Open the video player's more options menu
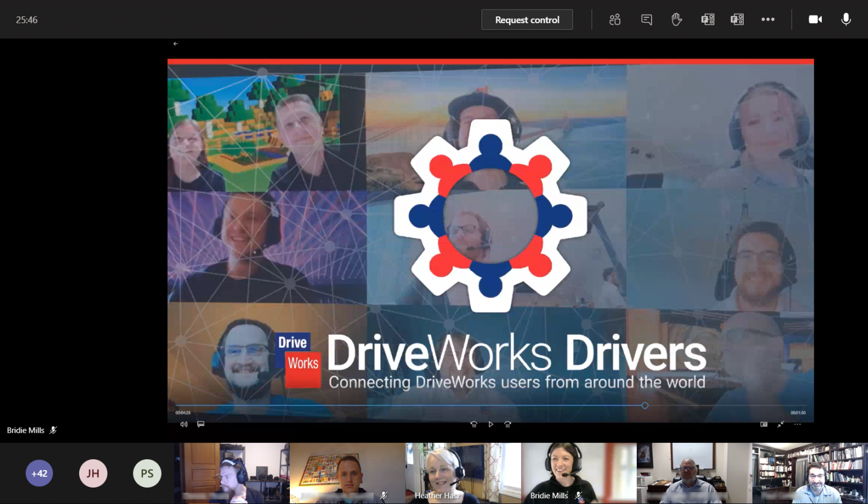868x504 pixels. point(797,424)
